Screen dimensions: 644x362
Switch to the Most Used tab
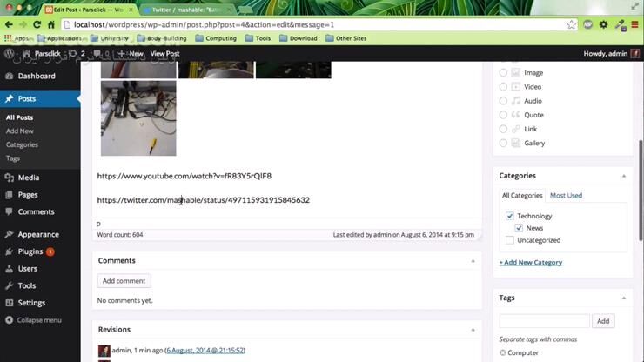point(566,196)
